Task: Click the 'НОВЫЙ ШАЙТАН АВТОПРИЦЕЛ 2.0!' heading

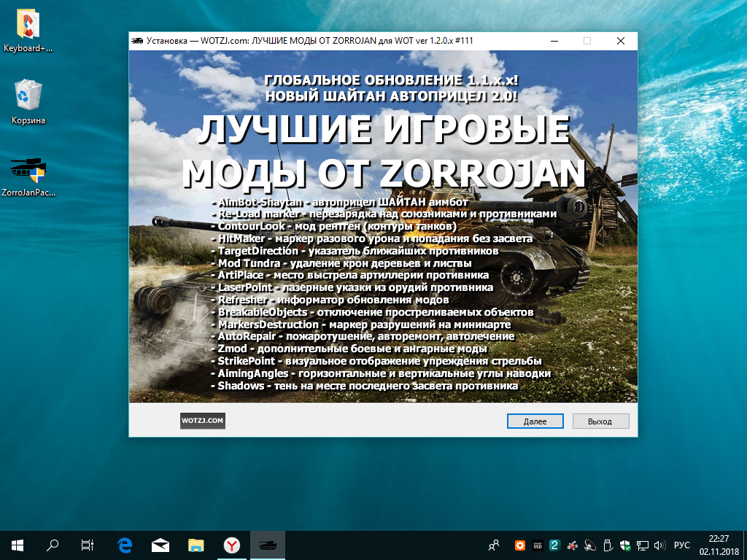Action: point(391,96)
